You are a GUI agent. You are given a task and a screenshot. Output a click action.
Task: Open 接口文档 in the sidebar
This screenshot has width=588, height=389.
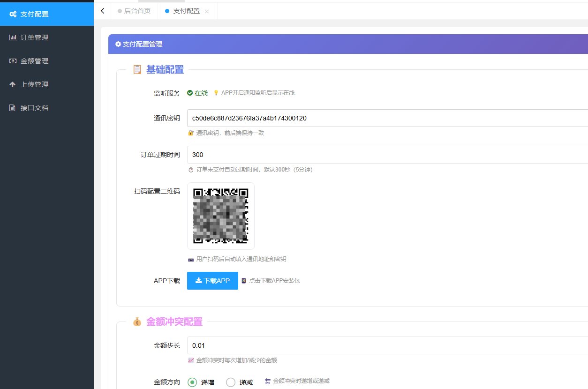(47, 108)
